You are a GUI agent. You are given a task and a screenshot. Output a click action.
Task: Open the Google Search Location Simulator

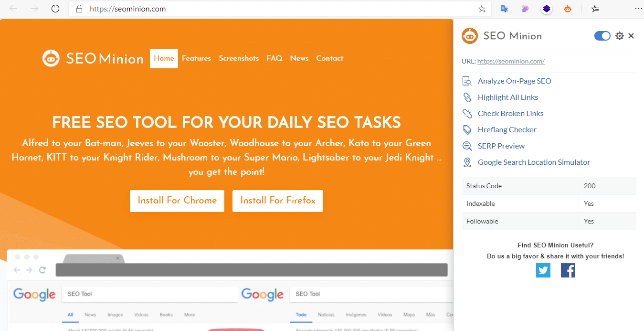(534, 162)
